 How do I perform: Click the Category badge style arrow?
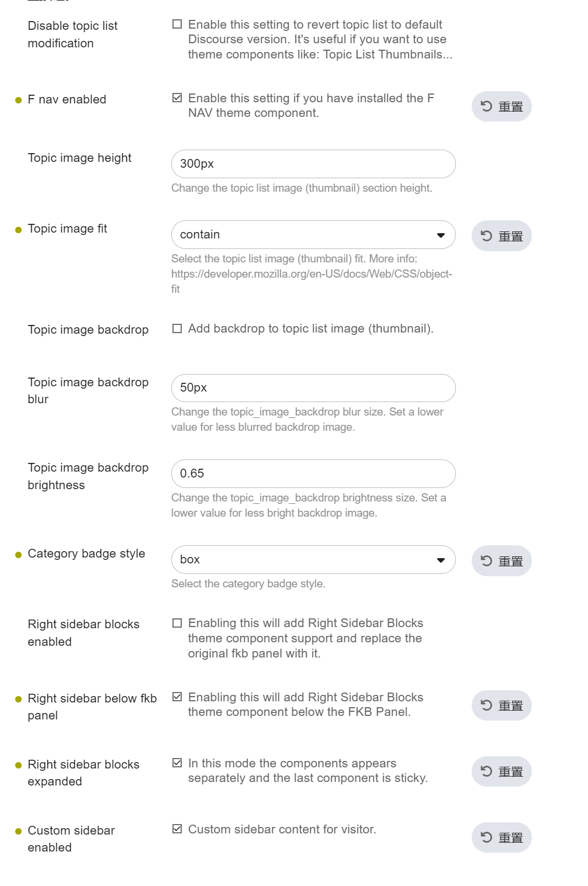(441, 560)
